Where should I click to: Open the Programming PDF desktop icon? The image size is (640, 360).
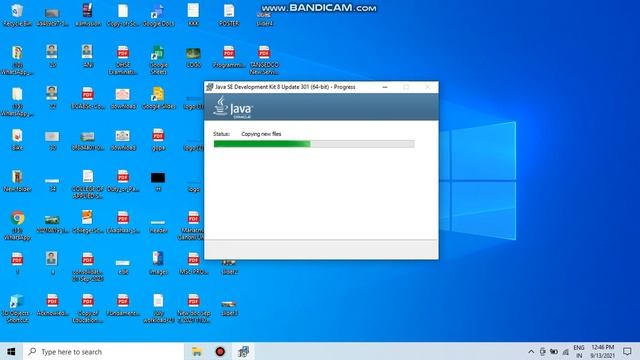[229, 57]
